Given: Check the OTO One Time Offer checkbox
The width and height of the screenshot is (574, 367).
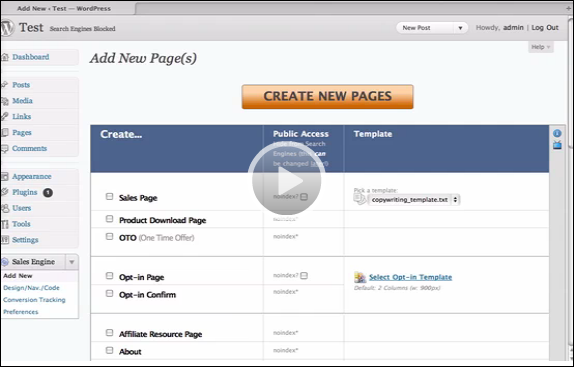Looking at the screenshot, I should click(109, 237).
